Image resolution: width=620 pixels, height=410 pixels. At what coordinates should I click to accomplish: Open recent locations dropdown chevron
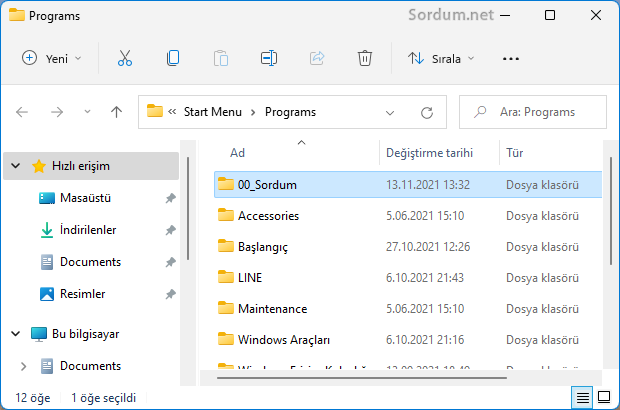coord(87,112)
